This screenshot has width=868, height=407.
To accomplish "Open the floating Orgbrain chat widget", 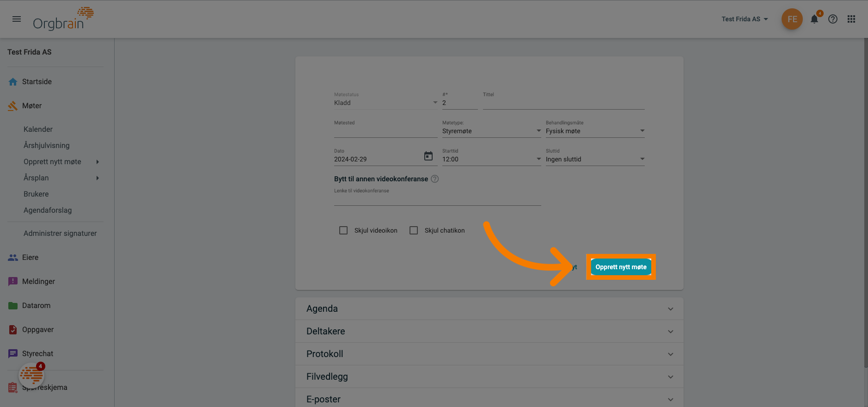I will coord(31,375).
